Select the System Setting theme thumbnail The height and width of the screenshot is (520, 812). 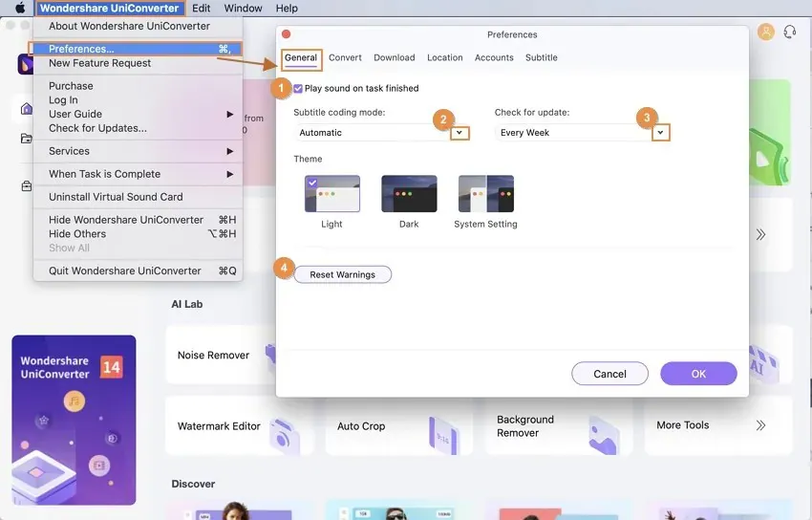485,194
